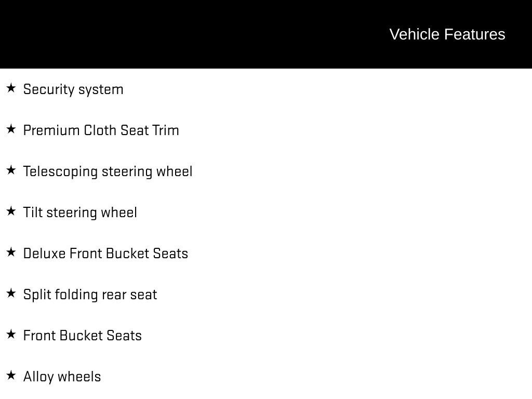Click the Vehicle Features heading
Image resolution: width=532 pixels, height=399 pixels.
click(447, 34)
